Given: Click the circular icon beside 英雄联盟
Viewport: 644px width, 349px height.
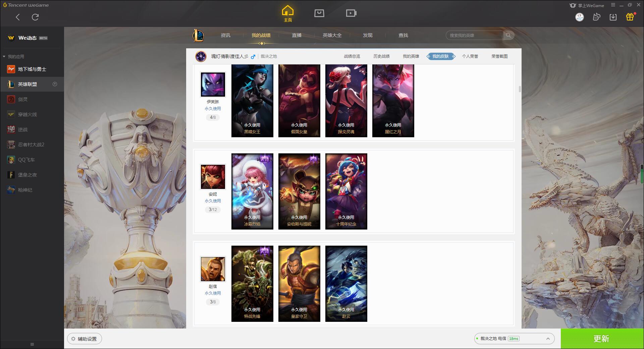Looking at the screenshot, I should point(55,84).
